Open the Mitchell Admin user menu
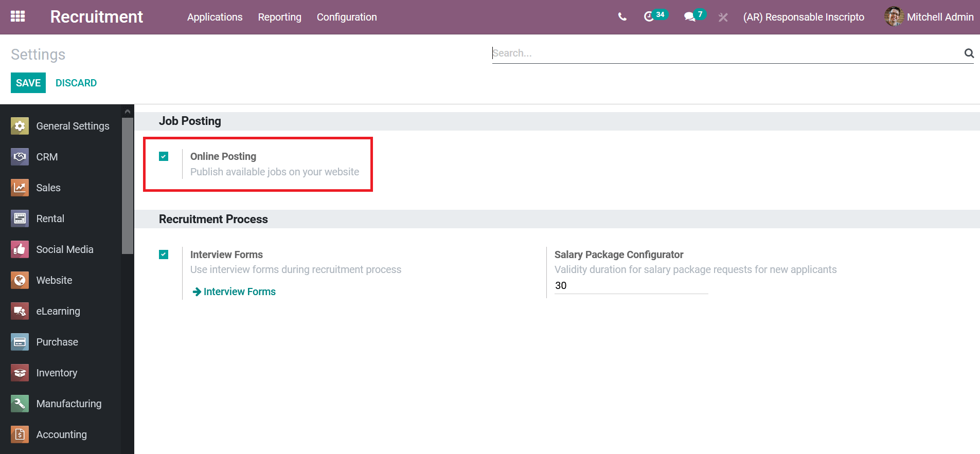The width and height of the screenshot is (980, 454). pos(929,17)
